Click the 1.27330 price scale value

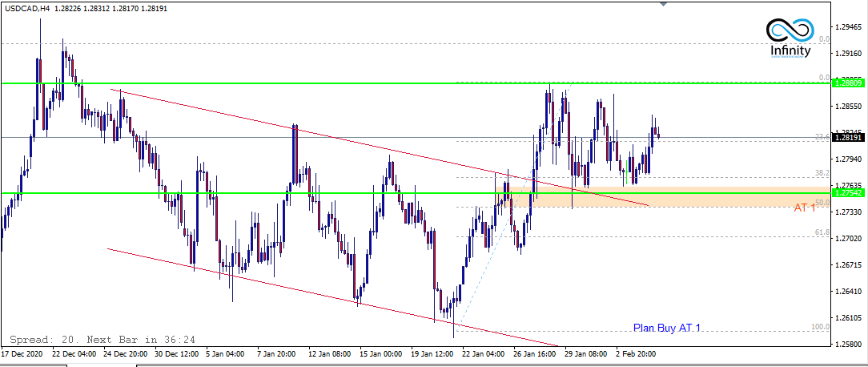848,212
